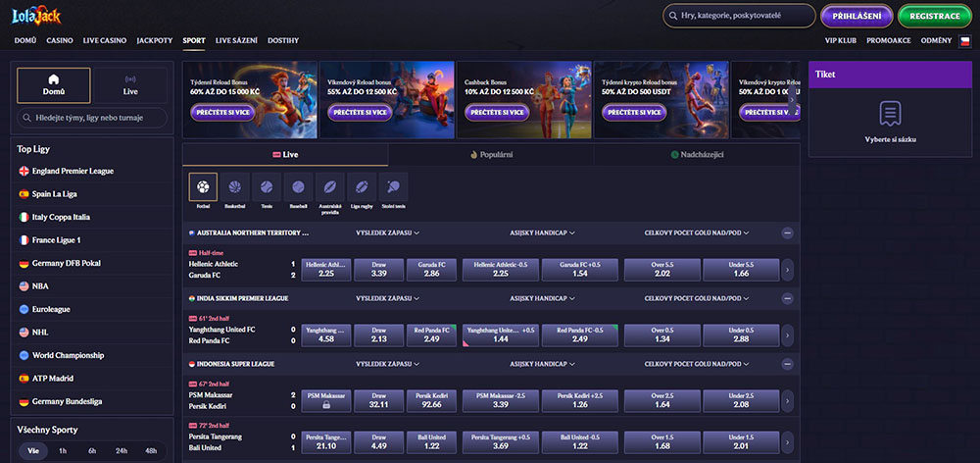The image size is (980, 463).
Task: Select the Tenis sport icon
Action: [x=267, y=186]
